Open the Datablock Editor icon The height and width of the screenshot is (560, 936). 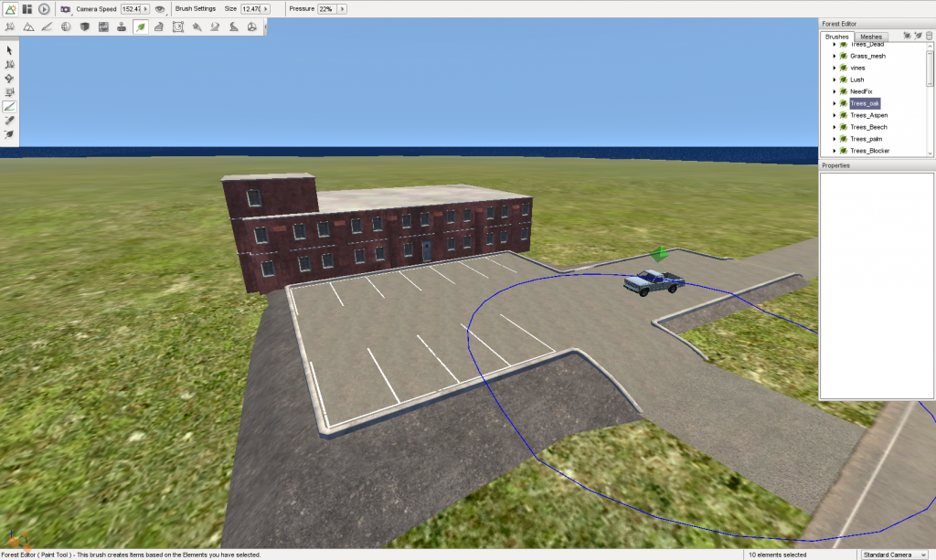pyautogui.click(x=103, y=26)
